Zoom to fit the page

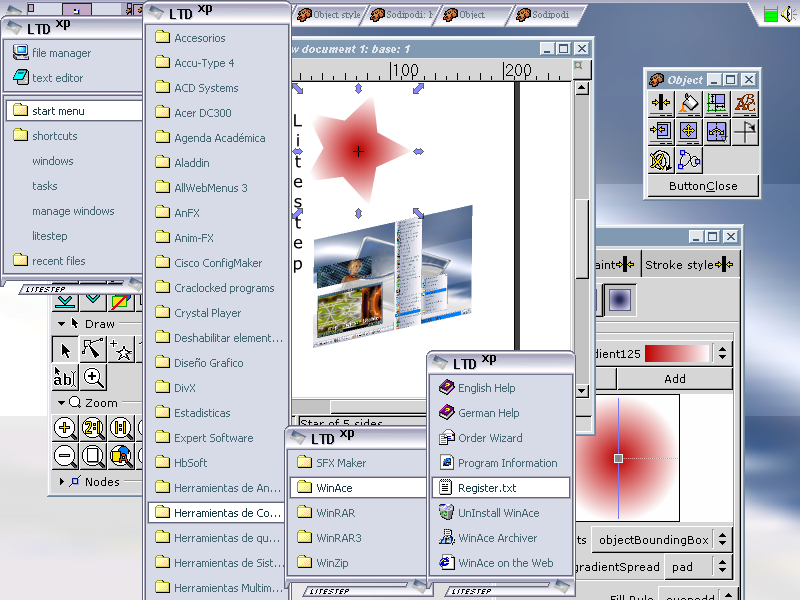[x=93, y=456]
